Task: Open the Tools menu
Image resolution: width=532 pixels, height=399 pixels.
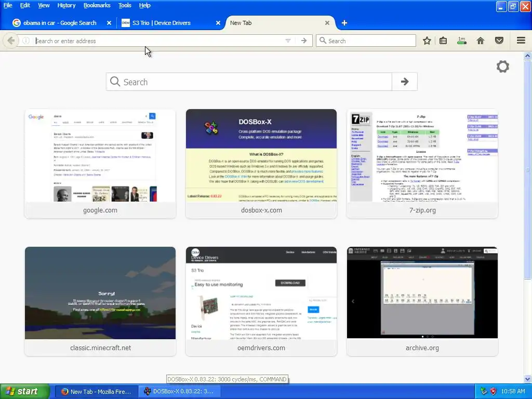Action: pos(125,5)
